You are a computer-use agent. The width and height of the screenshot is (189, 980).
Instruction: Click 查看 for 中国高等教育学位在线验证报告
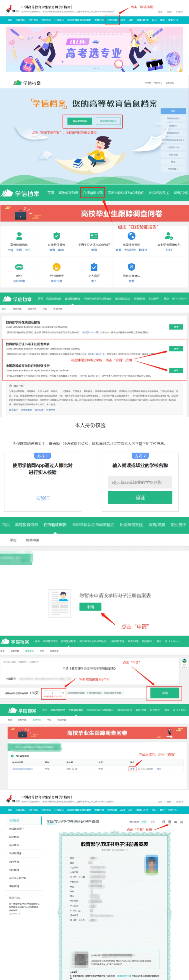(x=176, y=370)
